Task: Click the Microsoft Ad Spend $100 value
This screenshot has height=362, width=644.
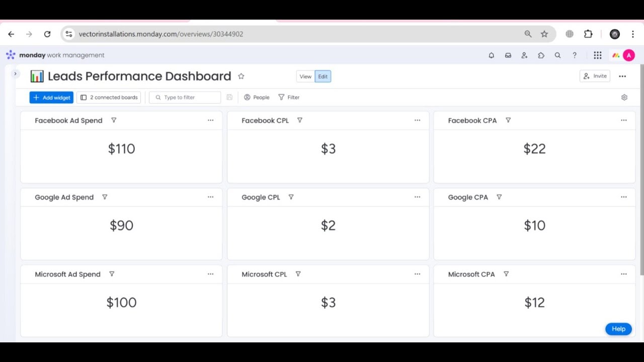Action: 122,303
